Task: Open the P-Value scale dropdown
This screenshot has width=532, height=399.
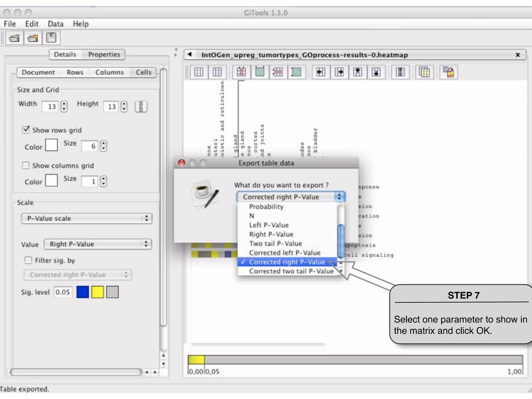Action: pos(87,218)
